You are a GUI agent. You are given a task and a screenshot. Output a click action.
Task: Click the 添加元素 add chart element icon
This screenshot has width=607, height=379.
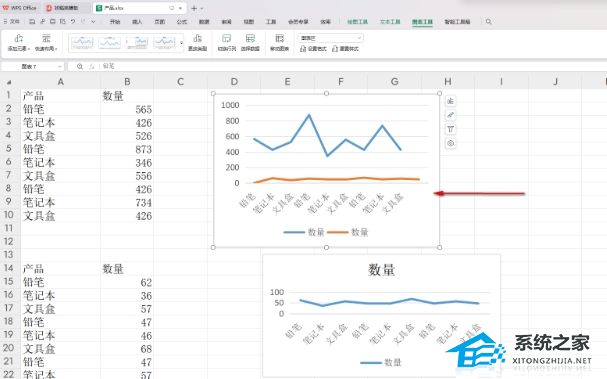tap(19, 38)
